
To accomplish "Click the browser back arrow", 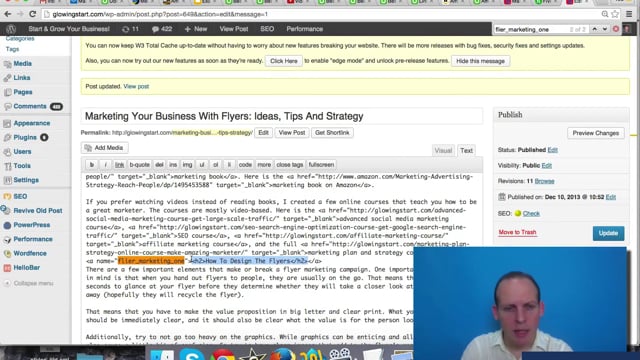I will click(8, 14).
